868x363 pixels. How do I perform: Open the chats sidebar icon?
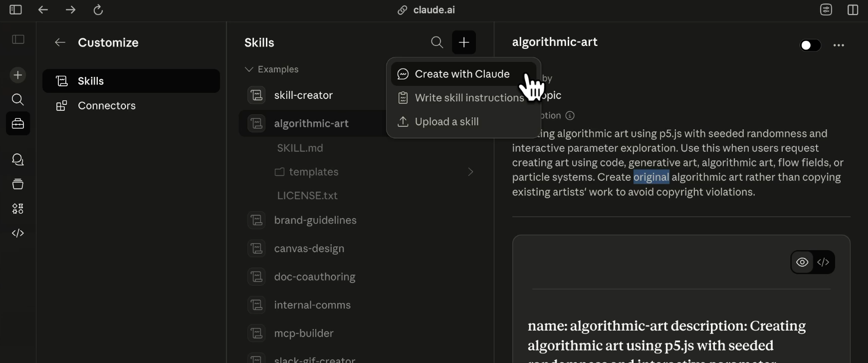click(x=18, y=160)
